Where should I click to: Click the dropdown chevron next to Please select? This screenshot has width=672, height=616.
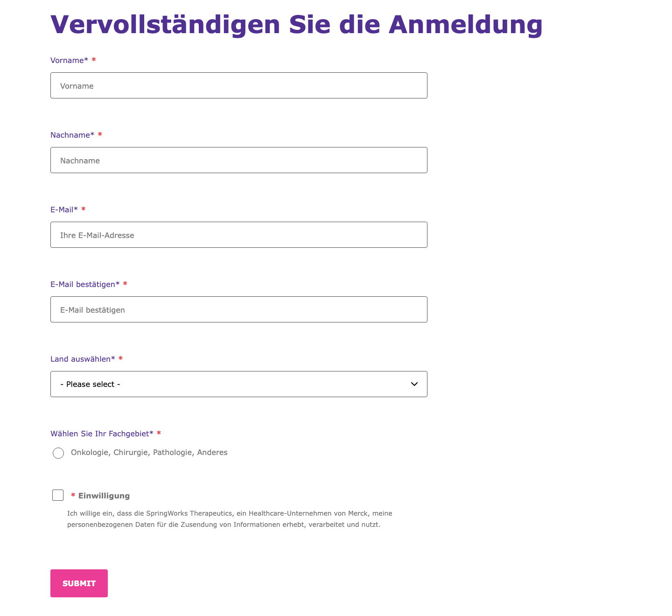point(414,384)
